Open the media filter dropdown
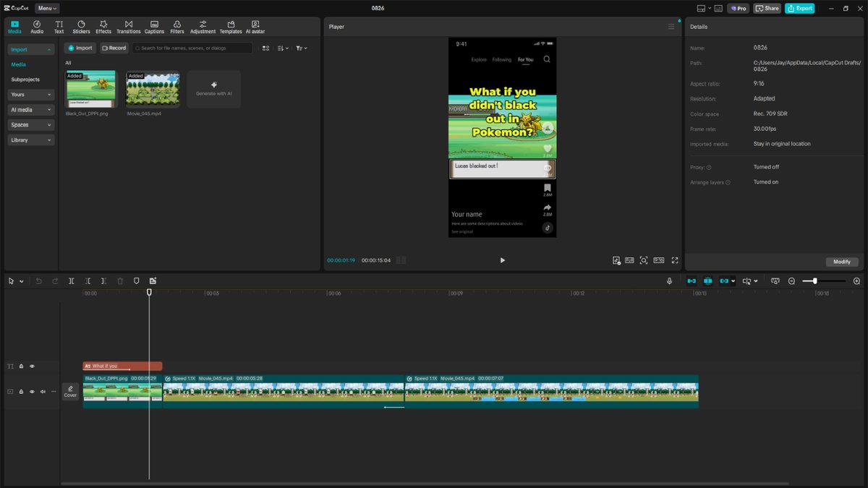The image size is (868, 488). pyautogui.click(x=302, y=48)
